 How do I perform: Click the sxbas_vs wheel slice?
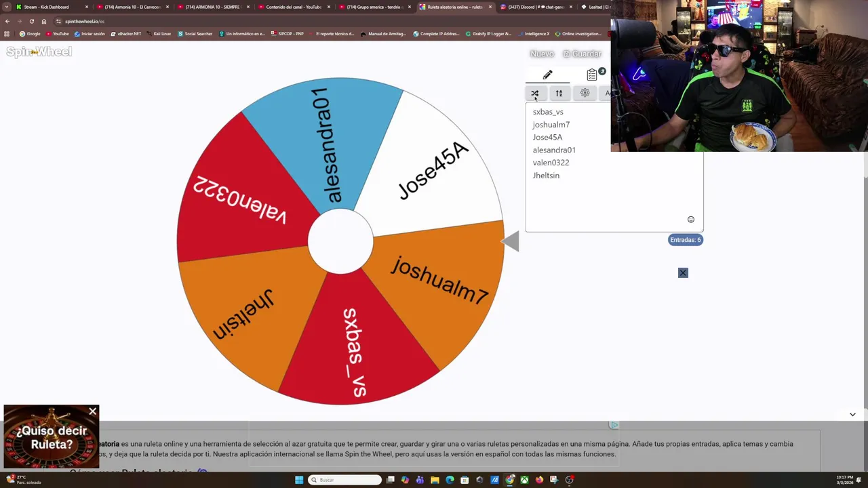pos(356,349)
